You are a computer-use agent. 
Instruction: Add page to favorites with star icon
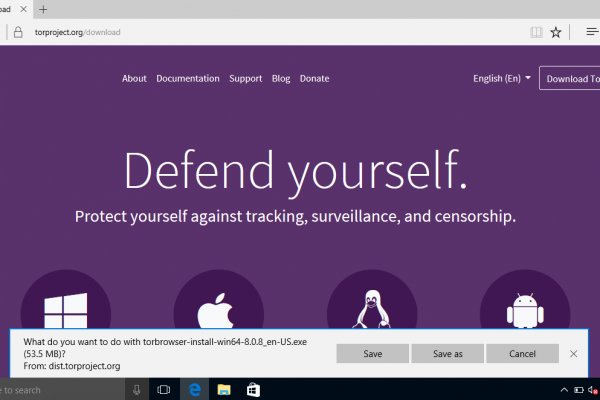[x=556, y=32]
